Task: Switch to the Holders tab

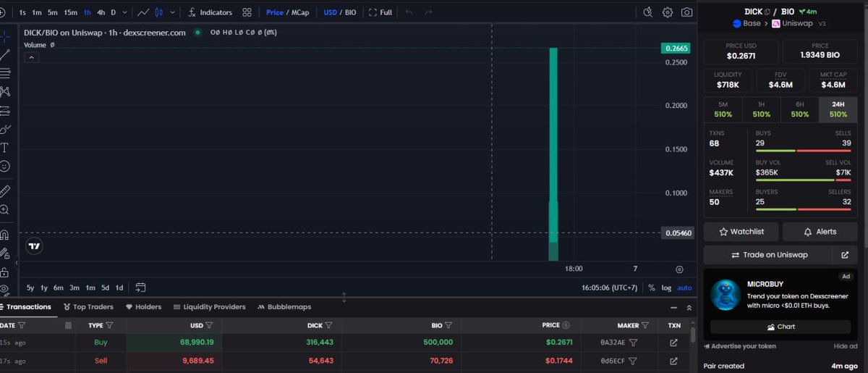Action: pos(143,307)
